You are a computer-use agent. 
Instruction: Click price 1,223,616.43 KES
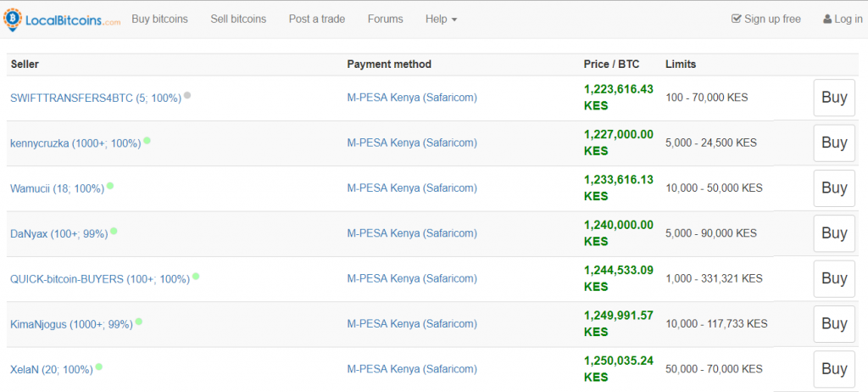pyautogui.click(x=618, y=98)
